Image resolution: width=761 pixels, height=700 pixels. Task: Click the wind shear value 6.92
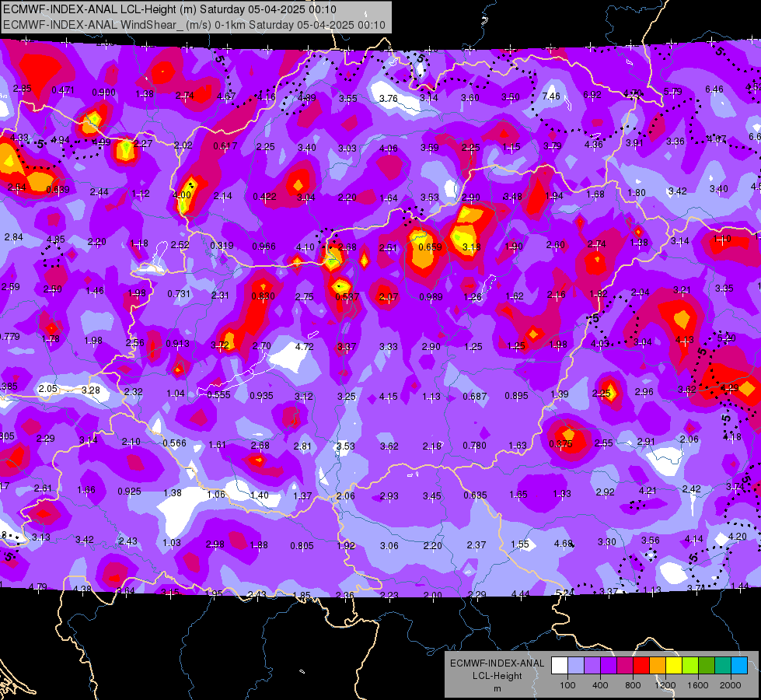[592, 95]
